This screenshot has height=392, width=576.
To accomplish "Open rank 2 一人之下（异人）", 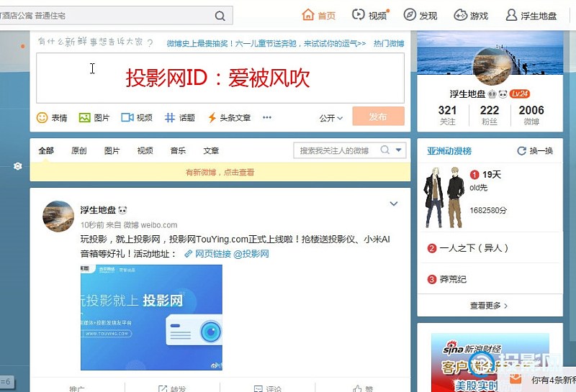I will tap(474, 248).
